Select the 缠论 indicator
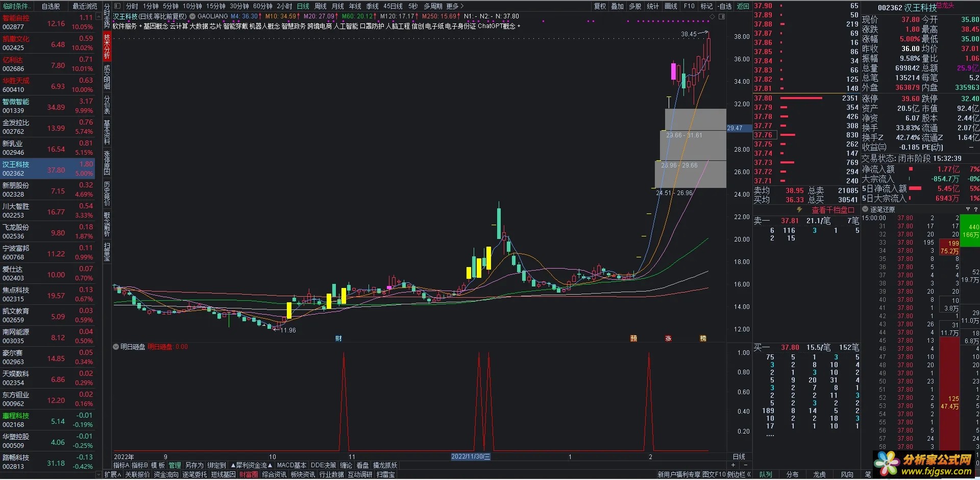980x480 pixels. click(346, 465)
